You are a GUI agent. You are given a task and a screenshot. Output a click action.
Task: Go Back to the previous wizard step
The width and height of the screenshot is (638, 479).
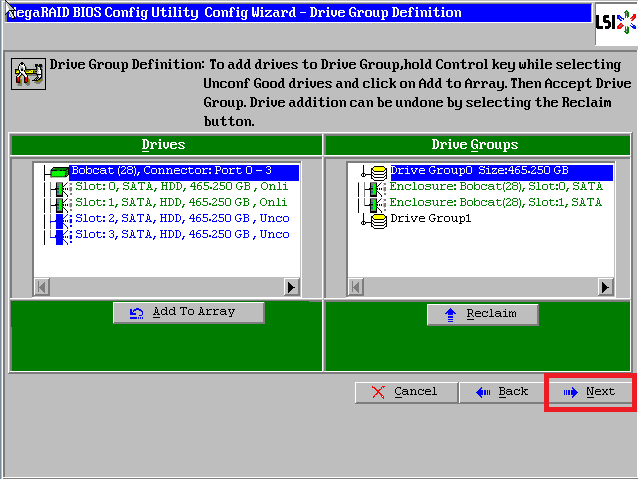502,392
